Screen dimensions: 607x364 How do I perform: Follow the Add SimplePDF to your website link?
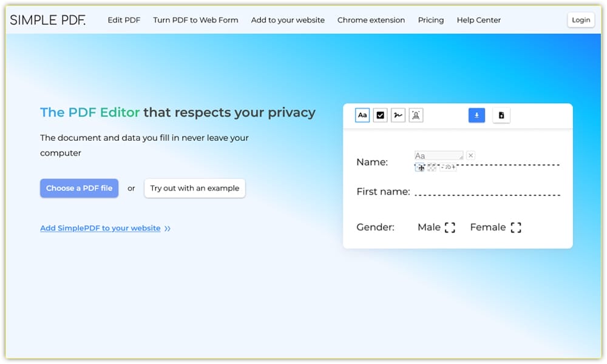(100, 228)
